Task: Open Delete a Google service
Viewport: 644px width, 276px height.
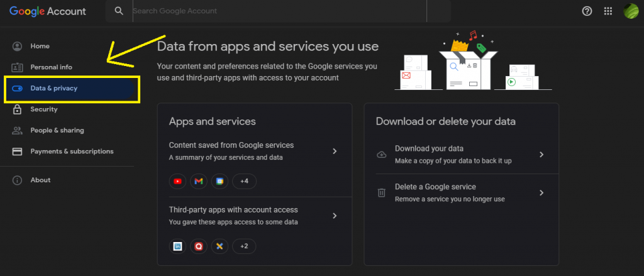Action: click(461, 192)
